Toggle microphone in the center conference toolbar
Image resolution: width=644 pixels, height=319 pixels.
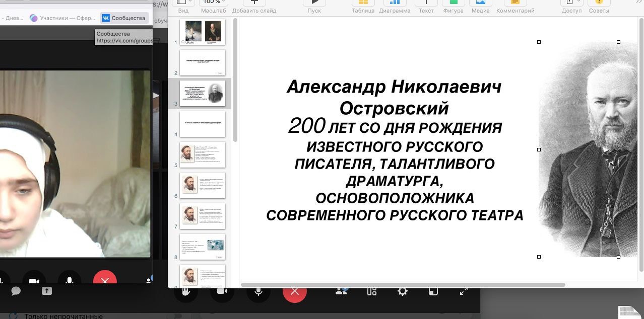[x=259, y=291]
